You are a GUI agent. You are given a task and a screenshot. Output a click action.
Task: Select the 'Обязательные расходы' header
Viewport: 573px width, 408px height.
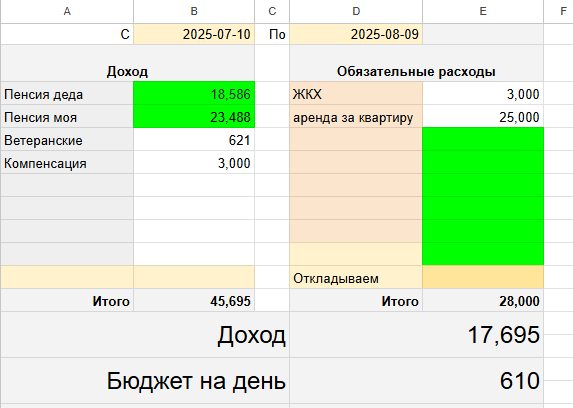tap(417, 63)
